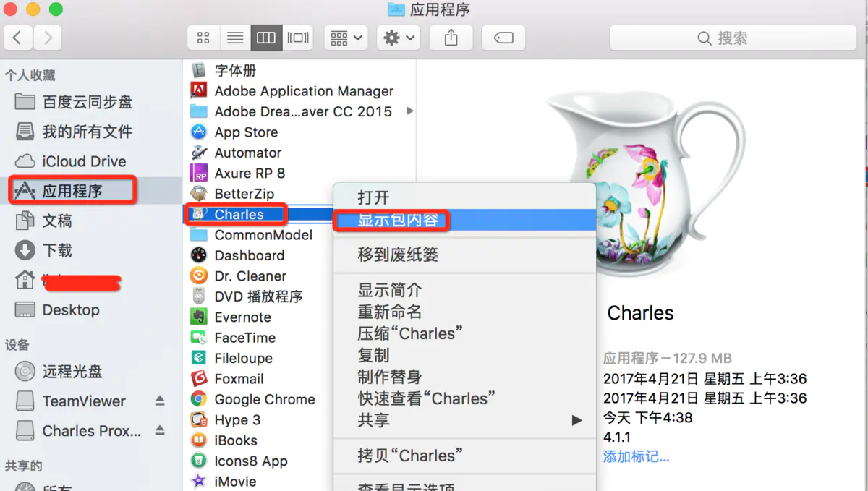
Task: Click the Dr. Cleaner app icon
Action: pos(198,276)
